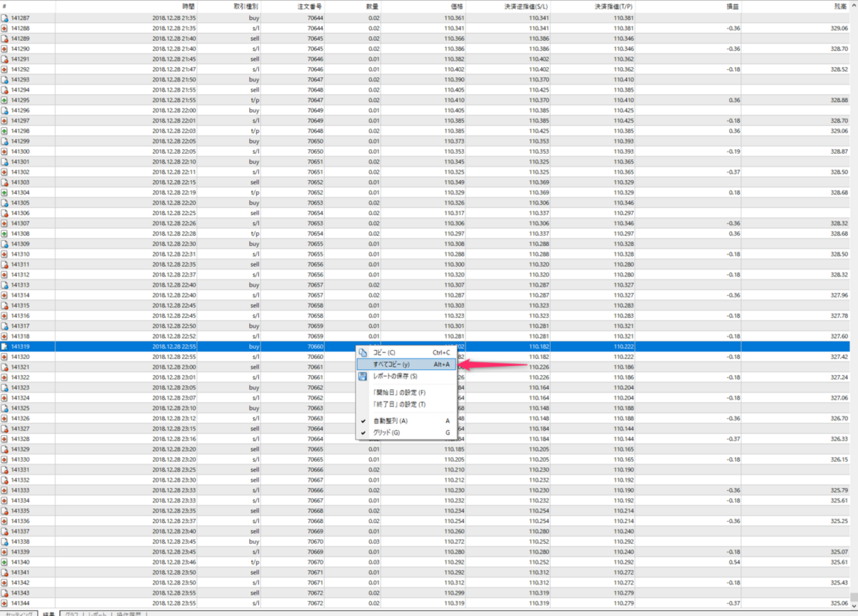The width and height of the screenshot is (858, 616).
Task: Open the セッティング tab at the bottom
Action: 19,613
